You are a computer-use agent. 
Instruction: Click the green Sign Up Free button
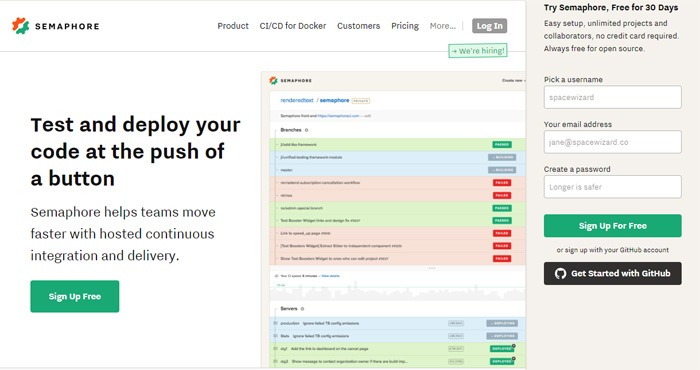75,296
